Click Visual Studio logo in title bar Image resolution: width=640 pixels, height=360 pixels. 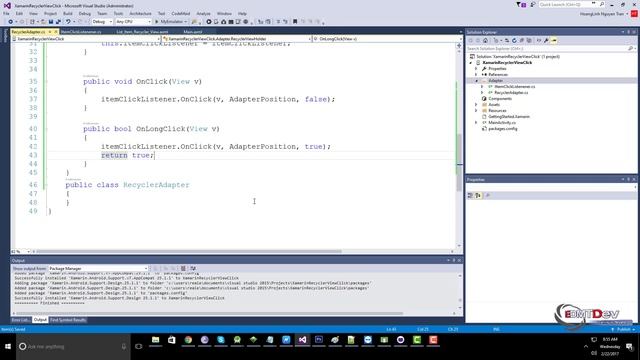pyautogui.click(x=7, y=5)
